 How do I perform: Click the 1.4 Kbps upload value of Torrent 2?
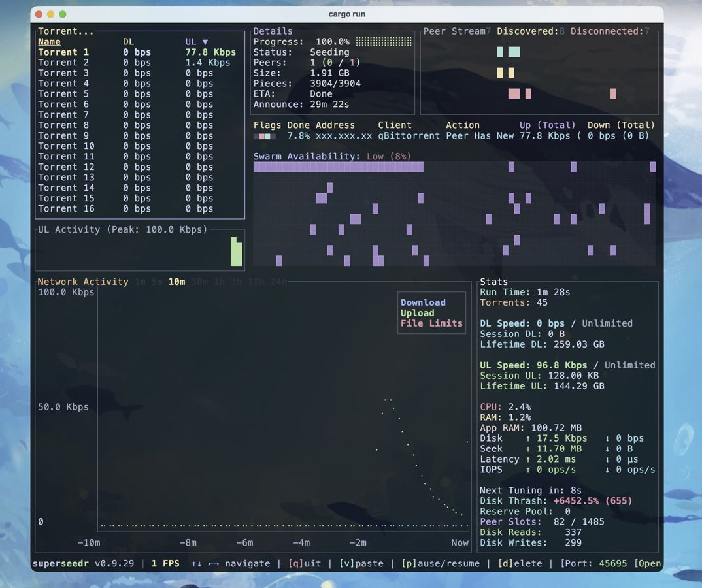[x=208, y=63]
